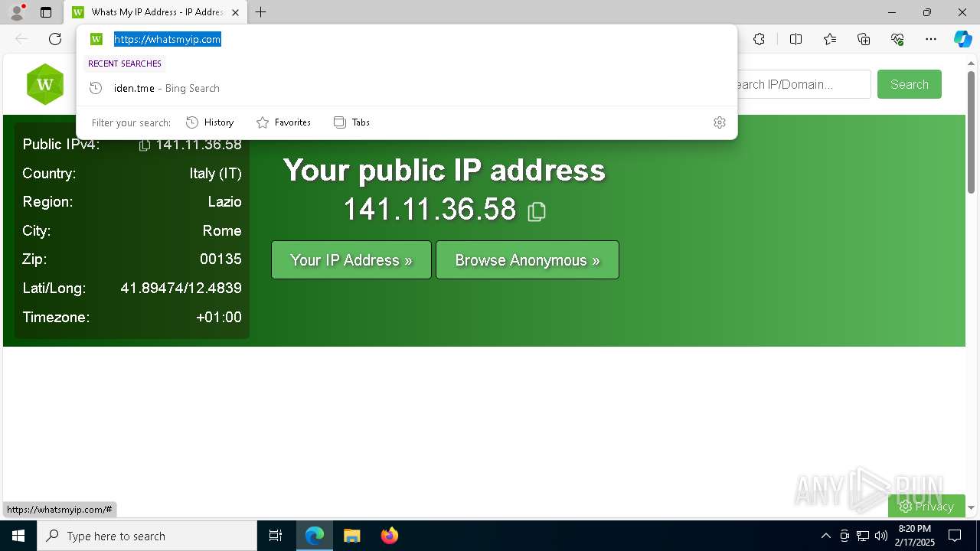The width and height of the screenshot is (980, 551).
Task: Open the tab actions menu icon
Action: [46, 12]
